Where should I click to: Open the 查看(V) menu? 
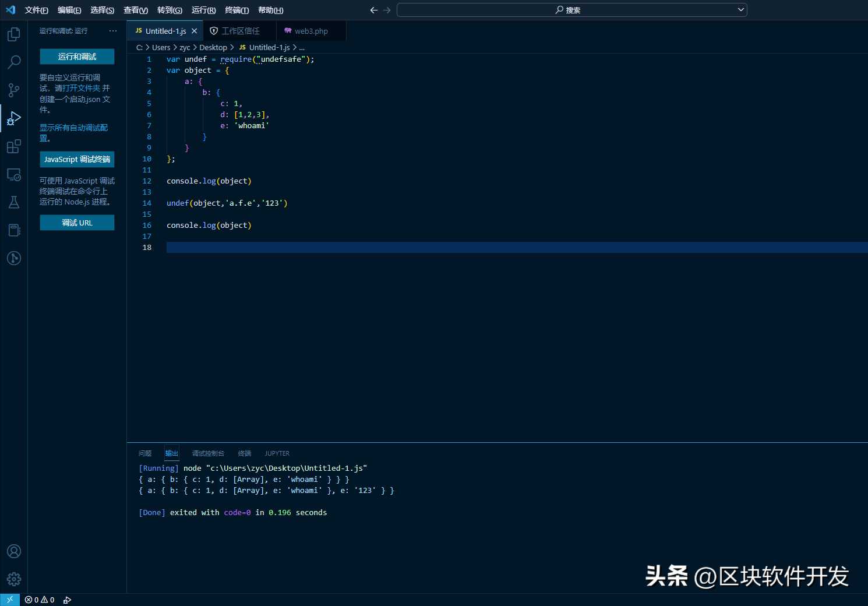(136, 10)
